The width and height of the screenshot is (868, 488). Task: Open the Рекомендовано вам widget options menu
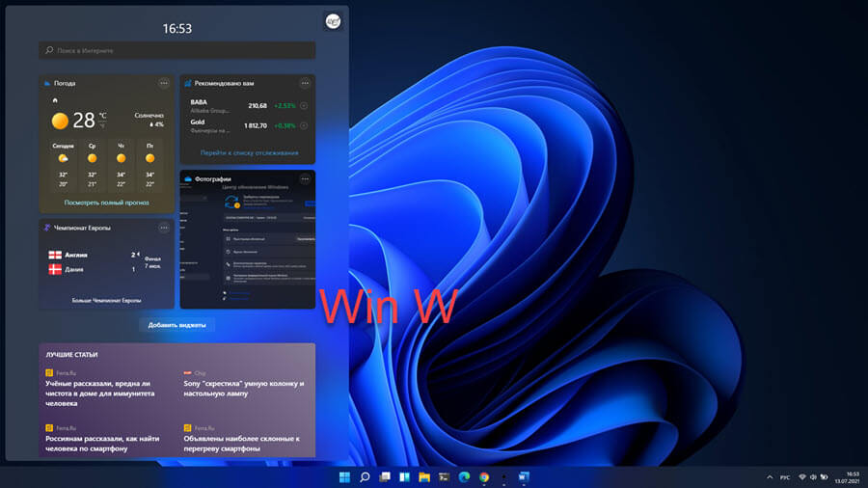tap(305, 83)
